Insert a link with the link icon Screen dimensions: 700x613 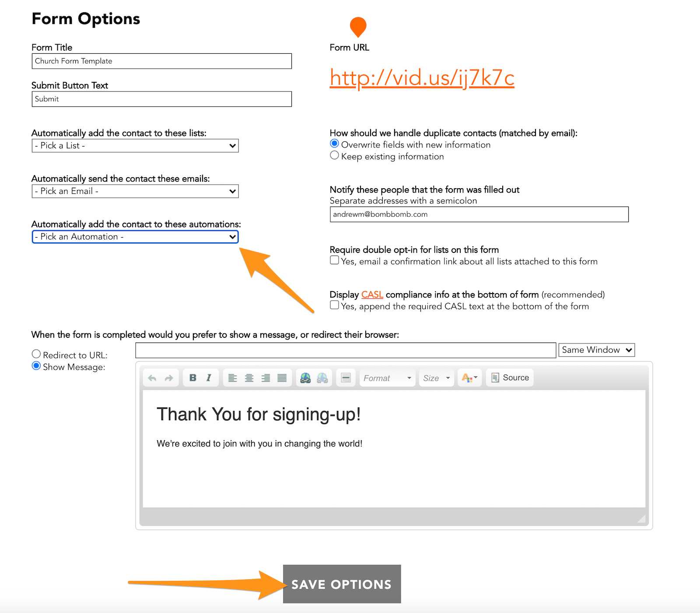305,378
